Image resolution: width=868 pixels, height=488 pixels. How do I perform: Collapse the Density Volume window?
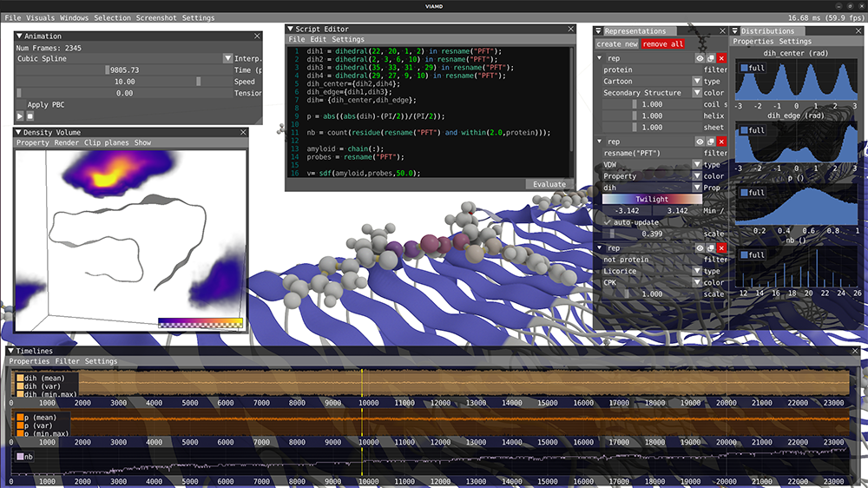click(x=17, y=133)
